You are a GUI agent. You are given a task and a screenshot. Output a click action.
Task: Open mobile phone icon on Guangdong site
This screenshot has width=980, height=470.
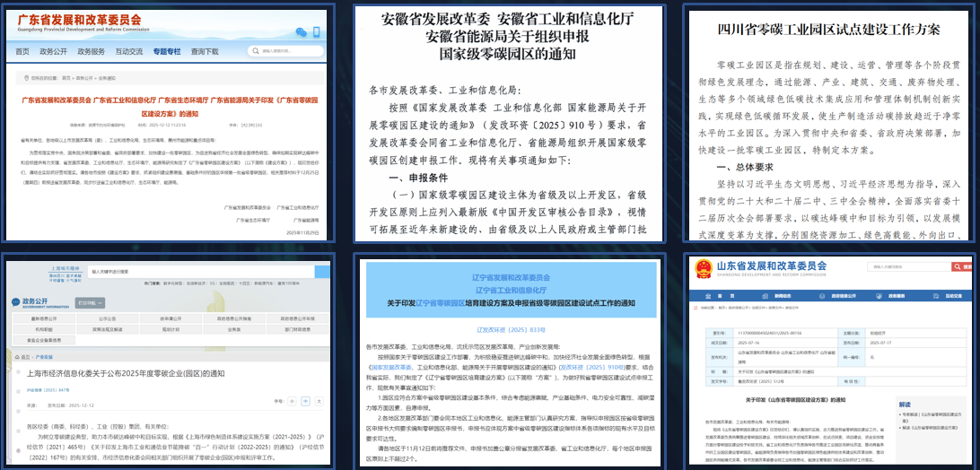click(x=316, y=32)
